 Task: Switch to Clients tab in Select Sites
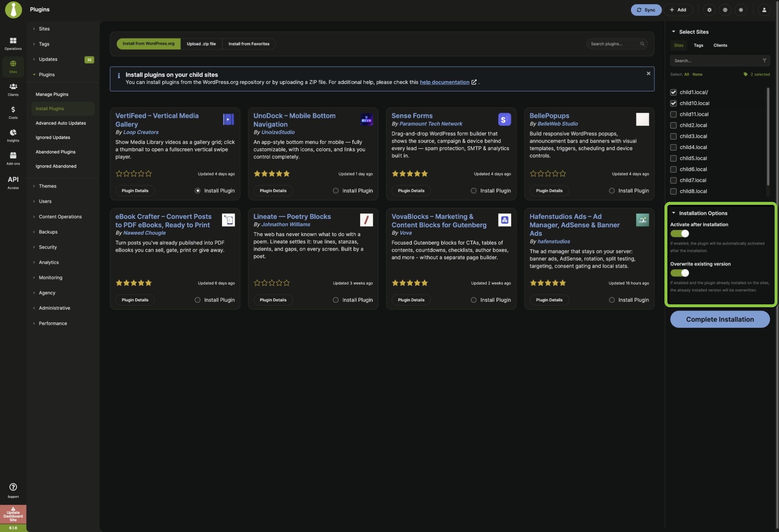click(x=720, y=45)
